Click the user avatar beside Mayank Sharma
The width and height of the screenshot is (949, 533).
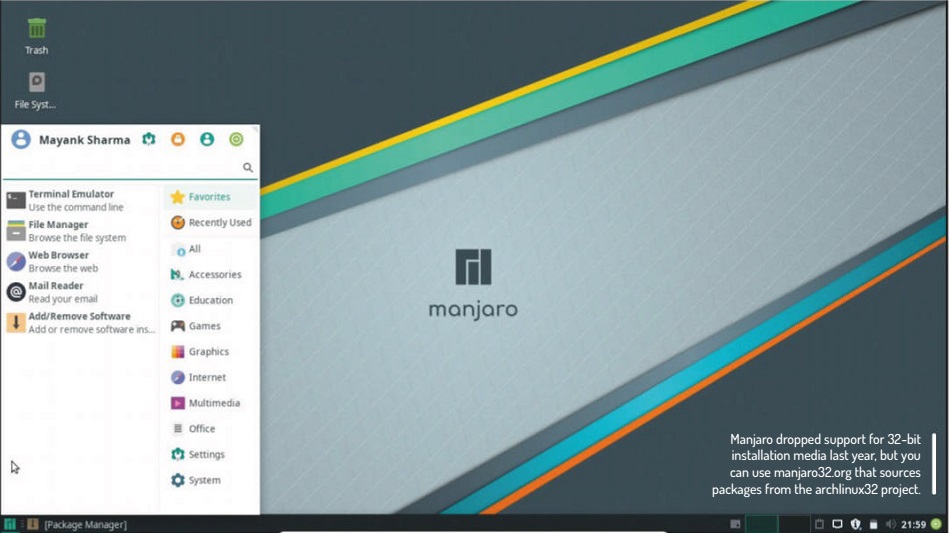coord(21,139)
